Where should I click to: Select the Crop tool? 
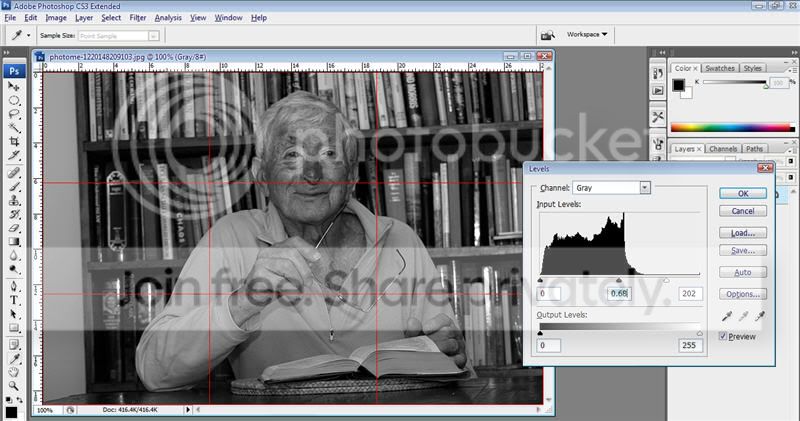(15, 142)
